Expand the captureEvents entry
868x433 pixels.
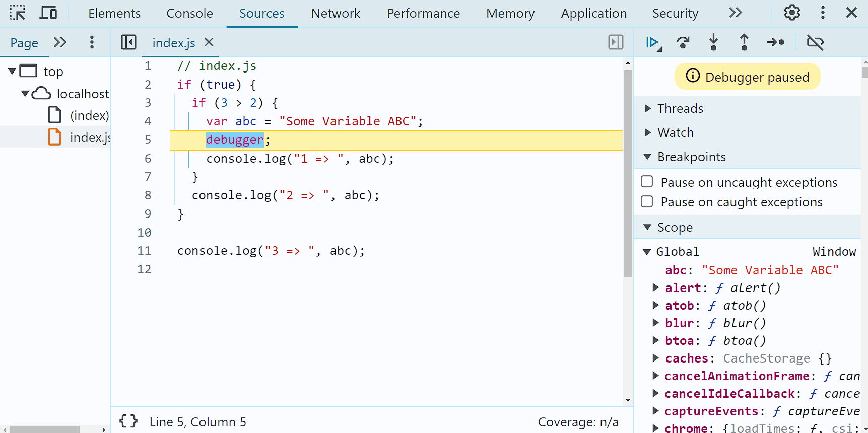coord(655,411)
